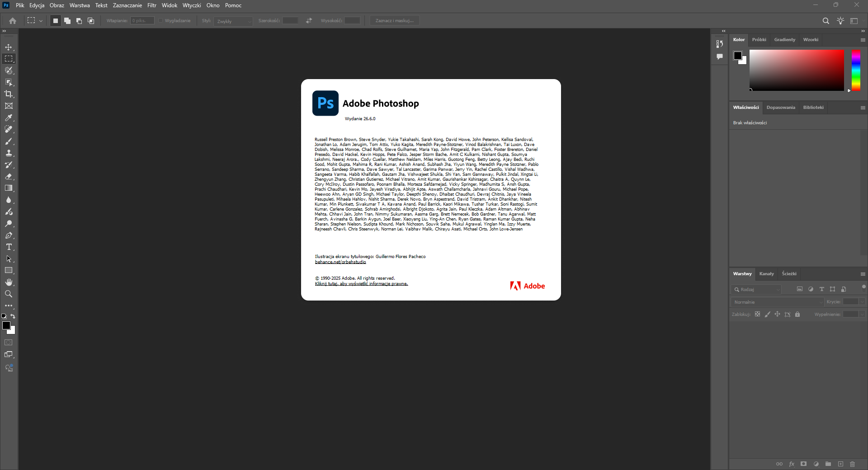This screenshot has width=868, height=470.
Task: Activate the Hand tool
Action: 9,282
